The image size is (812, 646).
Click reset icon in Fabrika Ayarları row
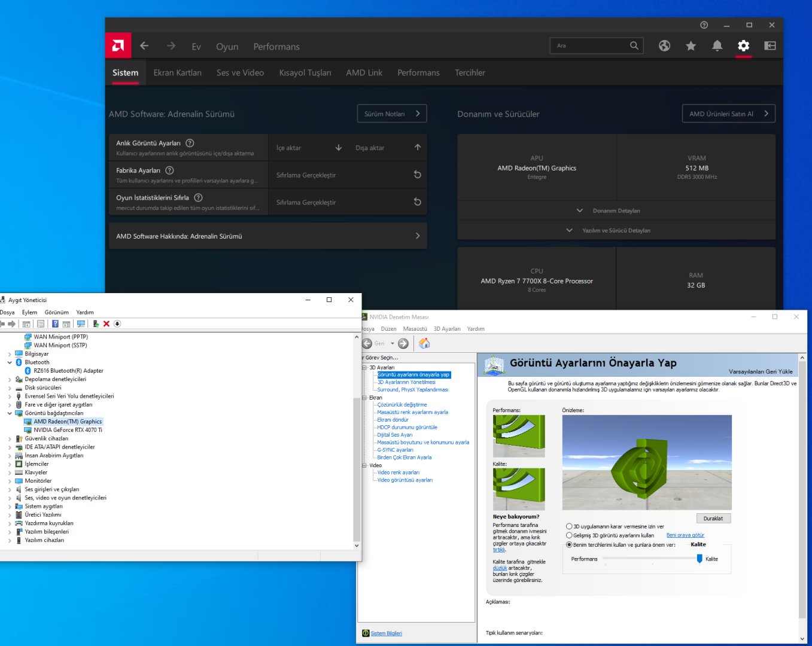(417, 175)
